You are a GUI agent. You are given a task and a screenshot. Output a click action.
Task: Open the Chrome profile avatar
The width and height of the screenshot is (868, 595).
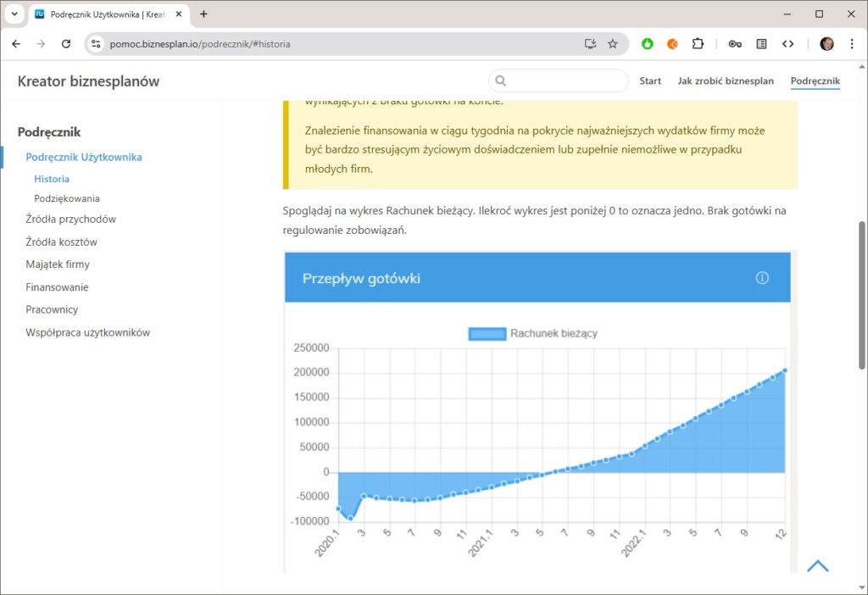click(826, 44)
